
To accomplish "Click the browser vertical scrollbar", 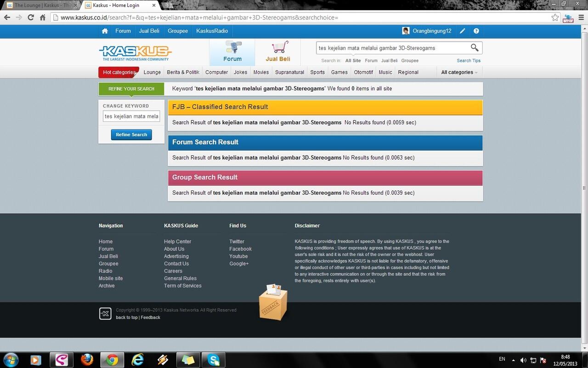I will [x=584, y=188].
